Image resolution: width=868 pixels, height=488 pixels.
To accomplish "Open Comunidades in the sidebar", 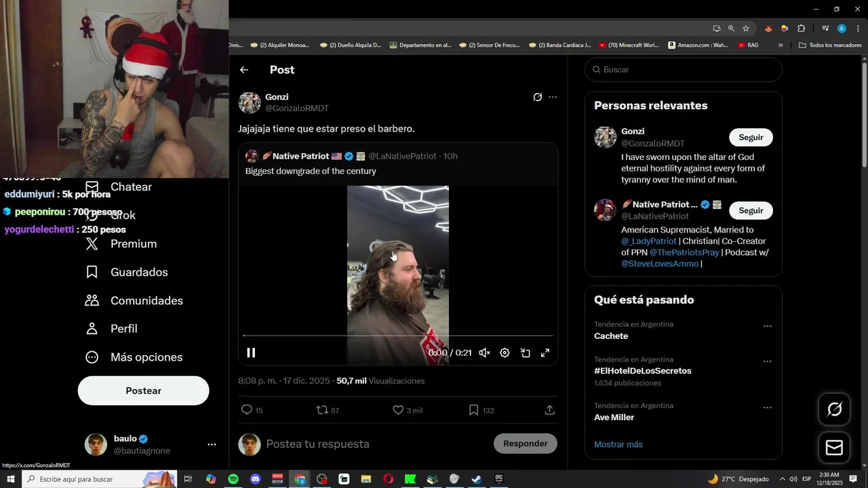I will click(134, 301).
